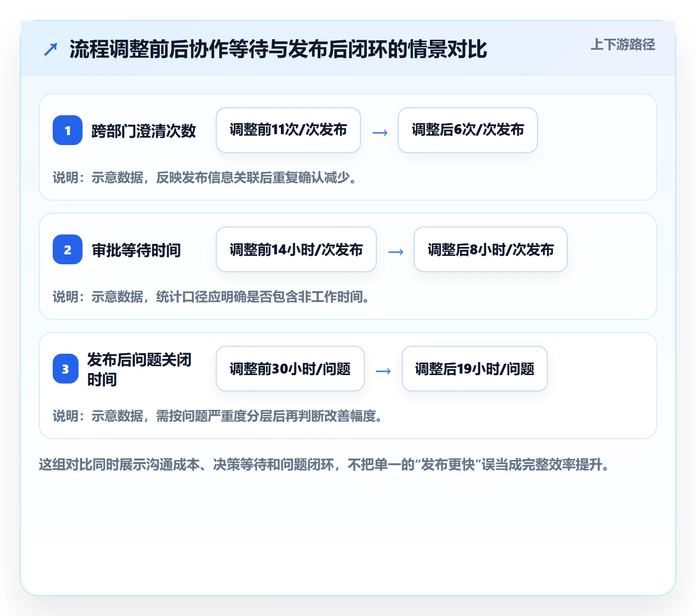Click the 调整前30小时/问题 pill
This screenshot has height=616, width=696.
tap(290, 369)
